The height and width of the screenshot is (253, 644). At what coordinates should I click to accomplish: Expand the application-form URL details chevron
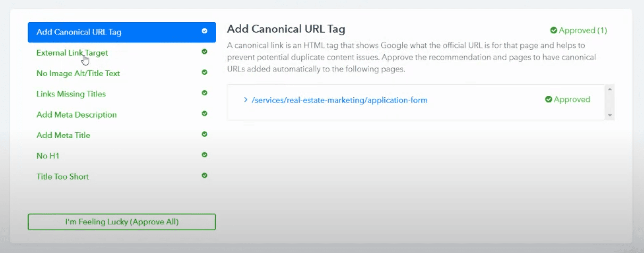click(245, 100)
